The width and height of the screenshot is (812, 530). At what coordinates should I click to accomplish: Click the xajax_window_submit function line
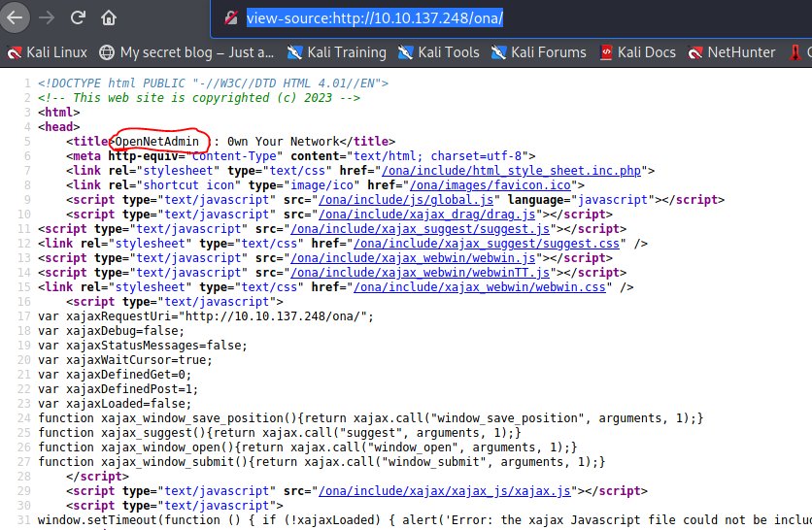[321, 461]
